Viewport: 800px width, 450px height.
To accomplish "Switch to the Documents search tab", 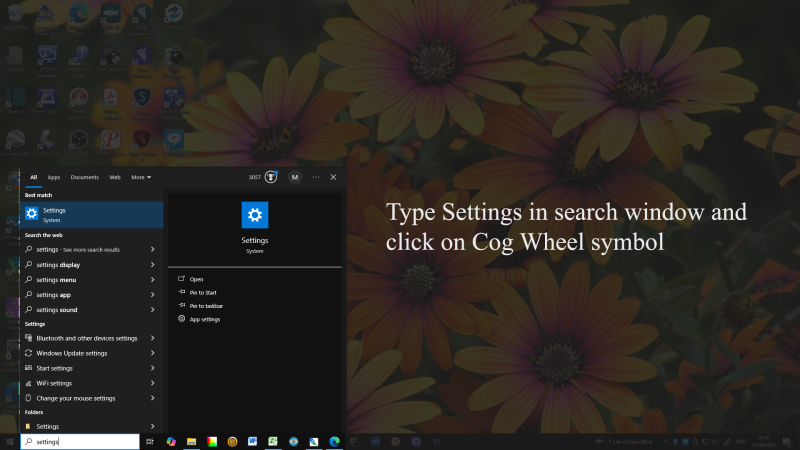I will click(x=85, y=177).
